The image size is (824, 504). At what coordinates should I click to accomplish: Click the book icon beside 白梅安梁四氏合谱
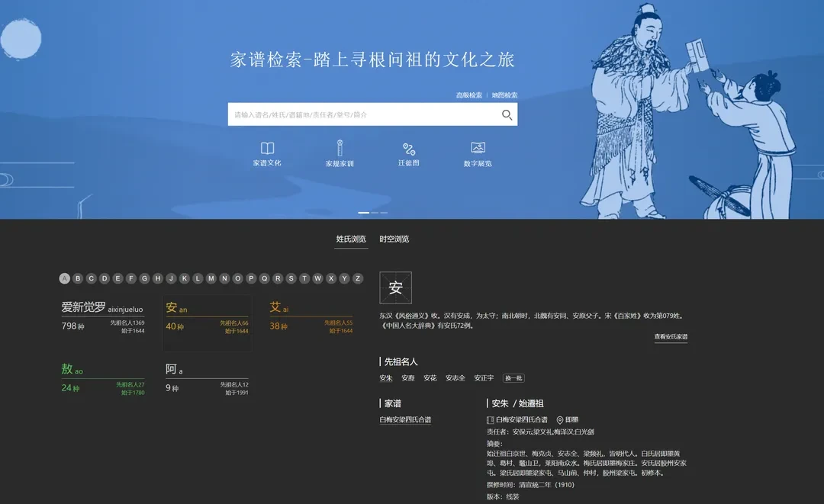[x=490, y=419]
